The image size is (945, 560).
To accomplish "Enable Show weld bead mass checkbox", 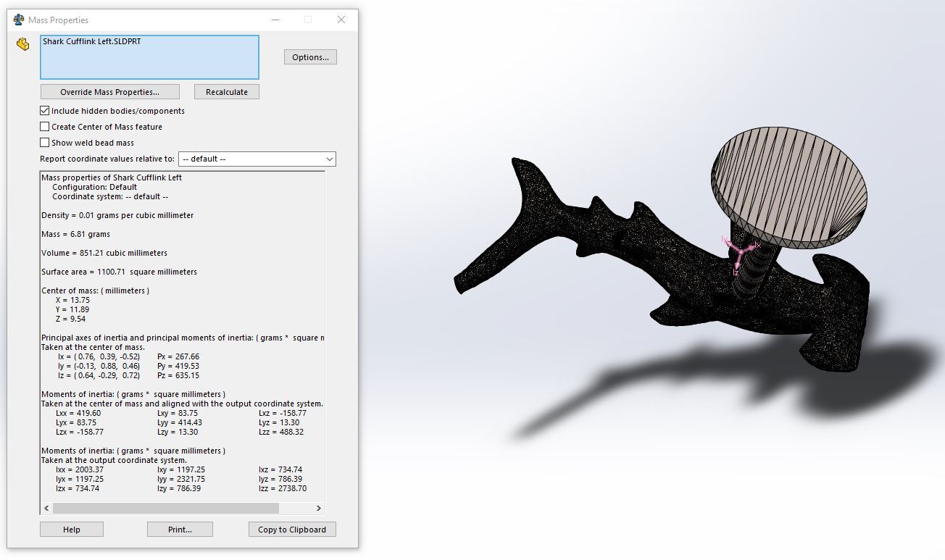I will pyautogui.click(x=45, y=143).
